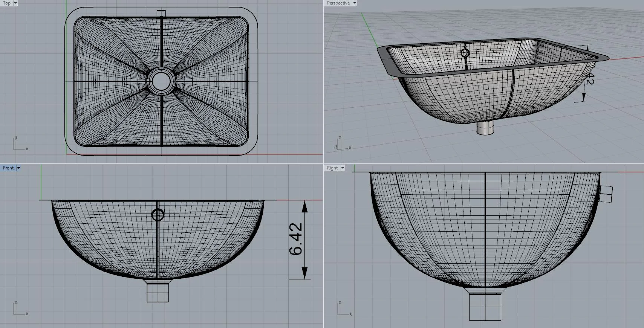Activate the Top viewport title label
This screenshot has height=328, width=644.
pos(7,3)
